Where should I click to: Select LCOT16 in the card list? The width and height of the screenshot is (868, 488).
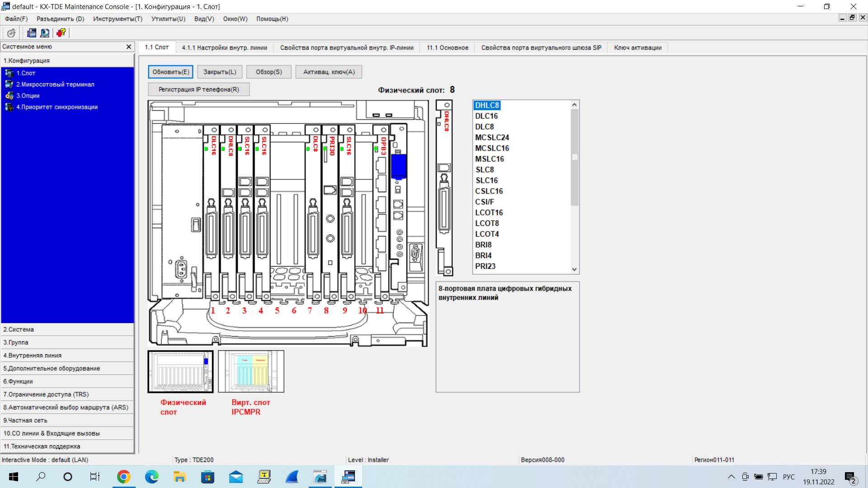pyautogui.click(x=489, y=212)
